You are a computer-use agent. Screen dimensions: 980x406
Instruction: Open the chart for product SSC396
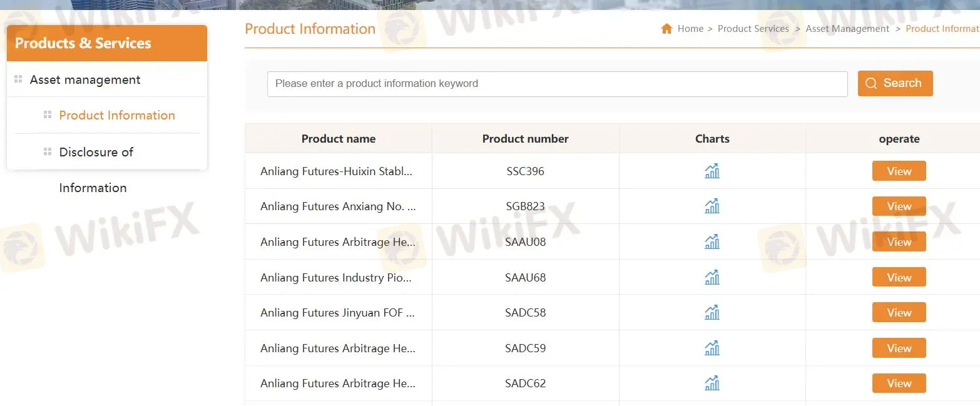pyautogui.click(x=712, y=171)
